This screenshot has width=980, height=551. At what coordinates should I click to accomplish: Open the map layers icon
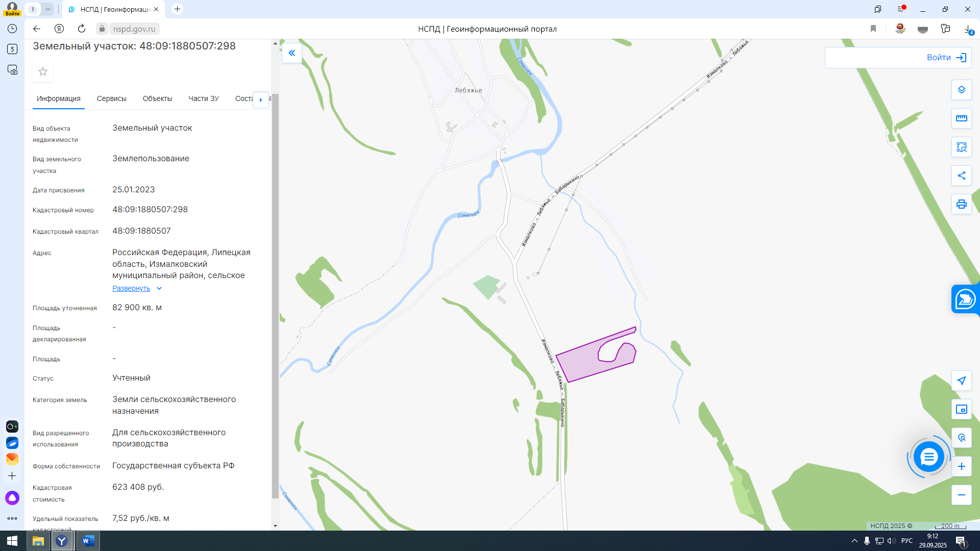pos(961,90)
